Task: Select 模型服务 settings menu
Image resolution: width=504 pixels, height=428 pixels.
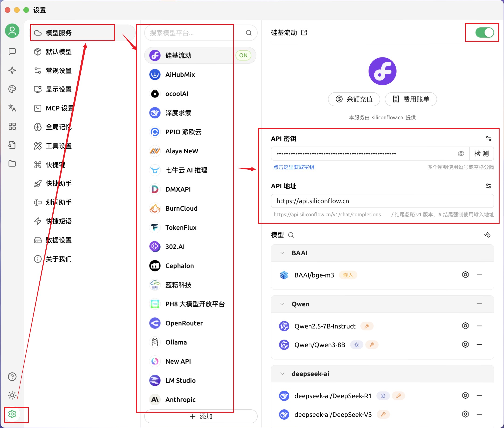Action: 82,33
